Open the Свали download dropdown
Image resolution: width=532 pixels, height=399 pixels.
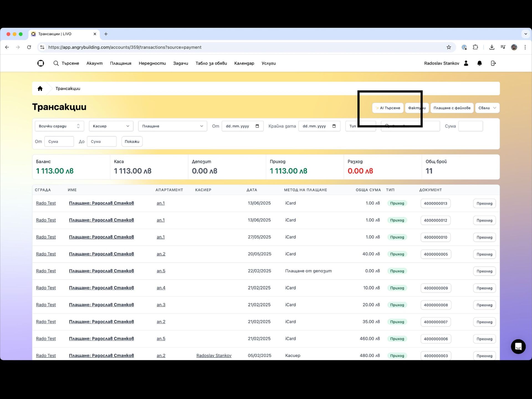click(x=487, y=108)
